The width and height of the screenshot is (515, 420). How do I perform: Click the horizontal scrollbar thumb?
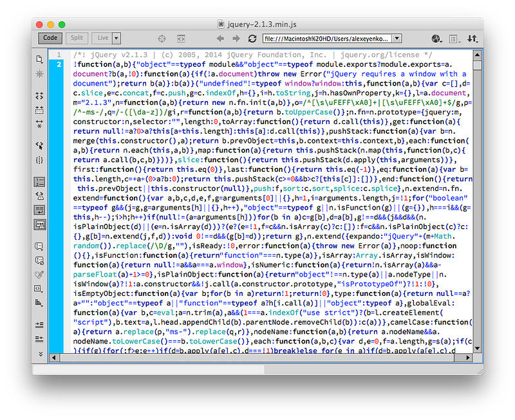257,358
